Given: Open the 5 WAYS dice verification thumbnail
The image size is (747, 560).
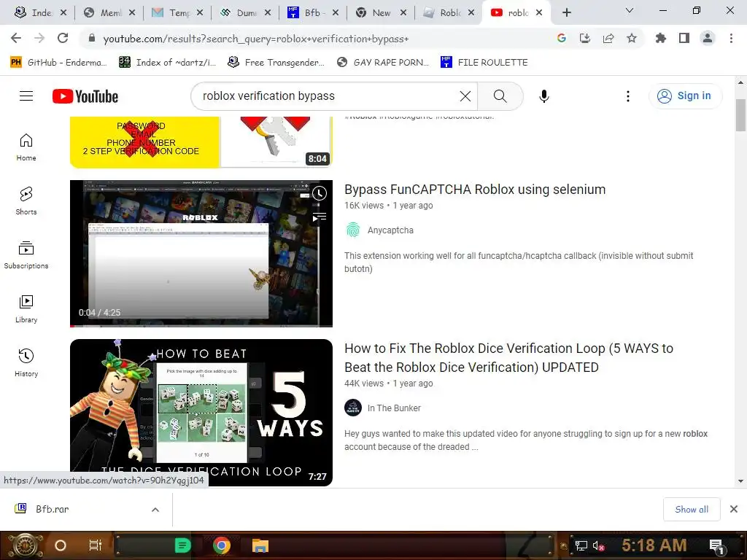Looking at the screenshot, I should [x=201, y=413].
